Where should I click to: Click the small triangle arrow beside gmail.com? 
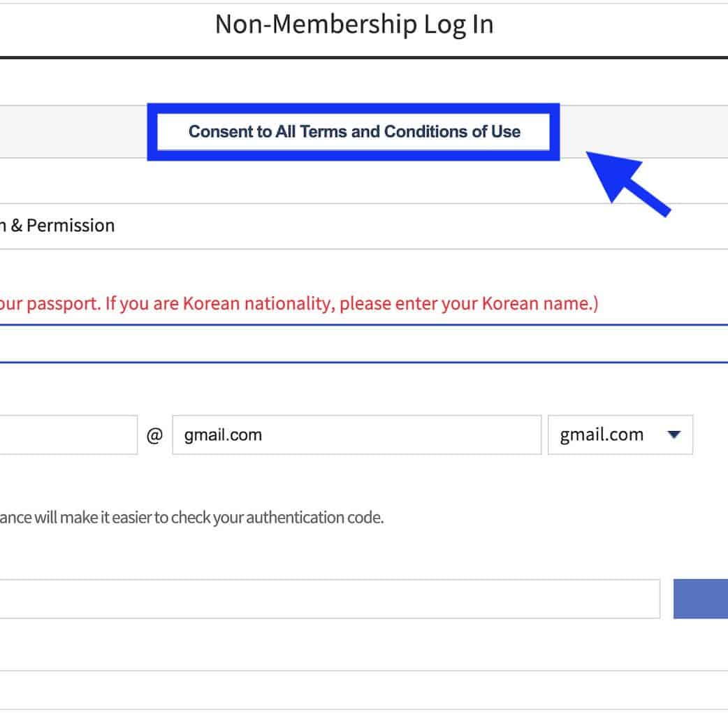click(x=674, y=435)
